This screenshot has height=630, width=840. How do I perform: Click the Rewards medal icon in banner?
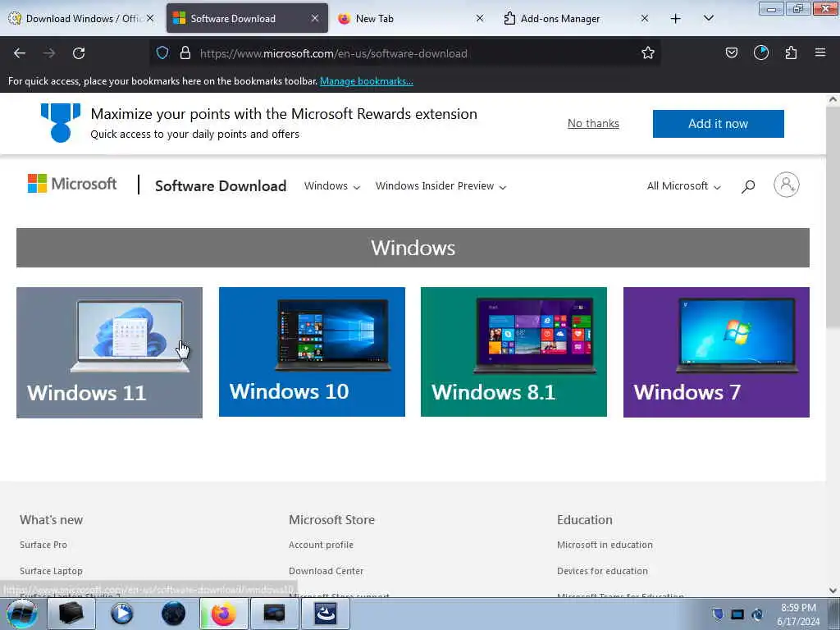(61, 123)
